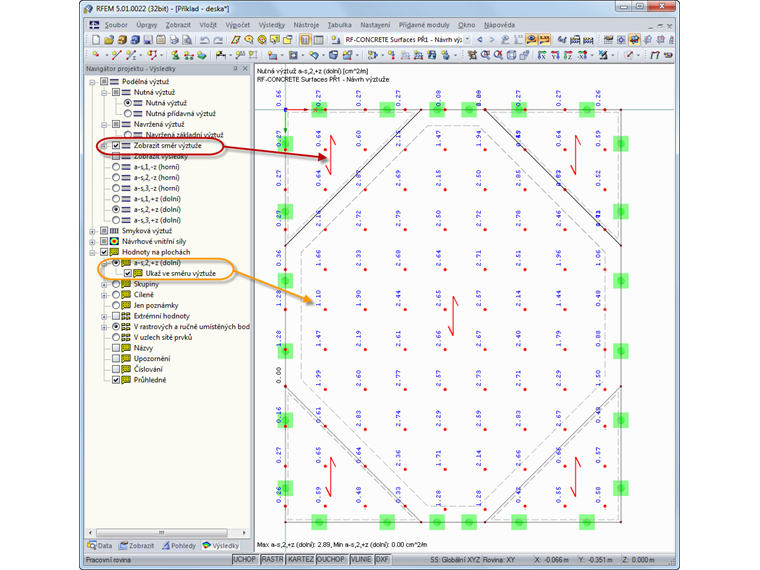Image resolution: width=760 pixels, height=570 pixels.
Task: Toggle the DXF status bar button
Action: coord(382,559)
